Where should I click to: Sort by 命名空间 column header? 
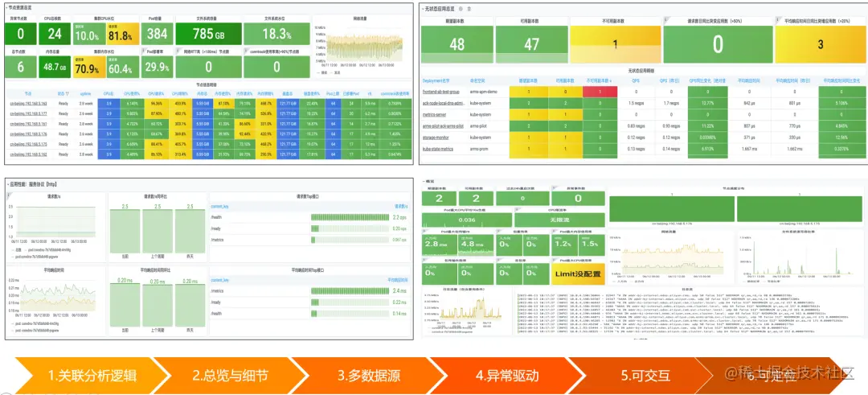coord(477,80)
